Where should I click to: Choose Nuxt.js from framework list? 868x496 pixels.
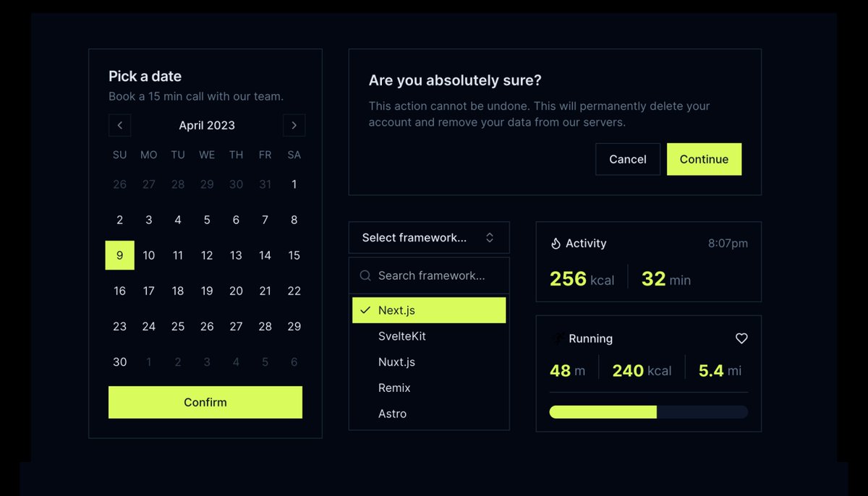click(429, 362)
